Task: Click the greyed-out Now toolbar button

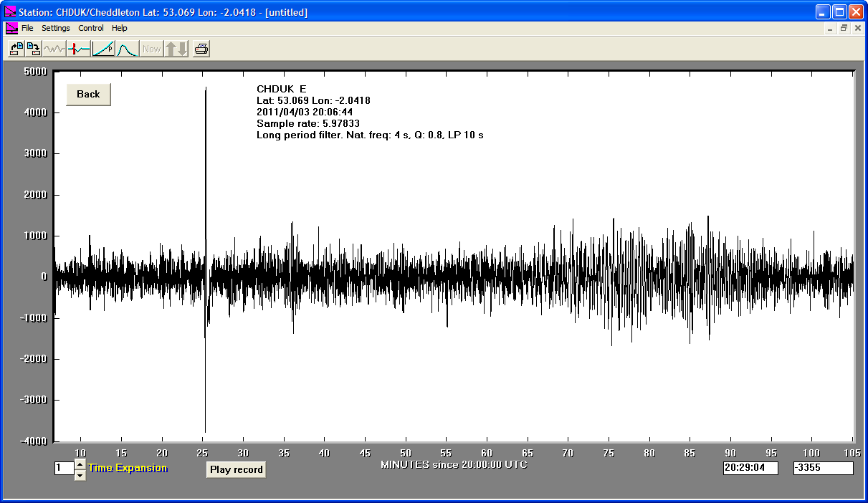Action: 151,49
